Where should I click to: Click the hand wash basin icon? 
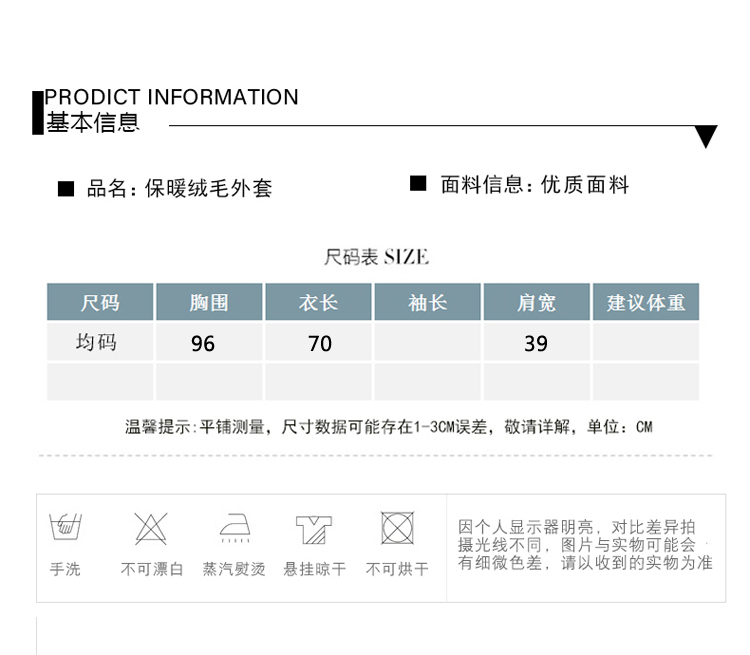click(x=65, y=527)
